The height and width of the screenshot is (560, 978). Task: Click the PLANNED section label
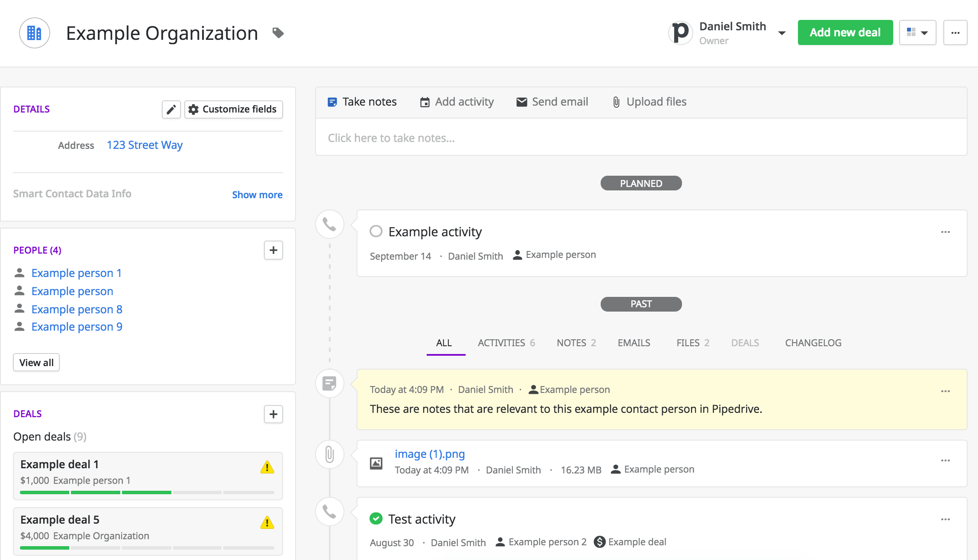click(641, 183)
